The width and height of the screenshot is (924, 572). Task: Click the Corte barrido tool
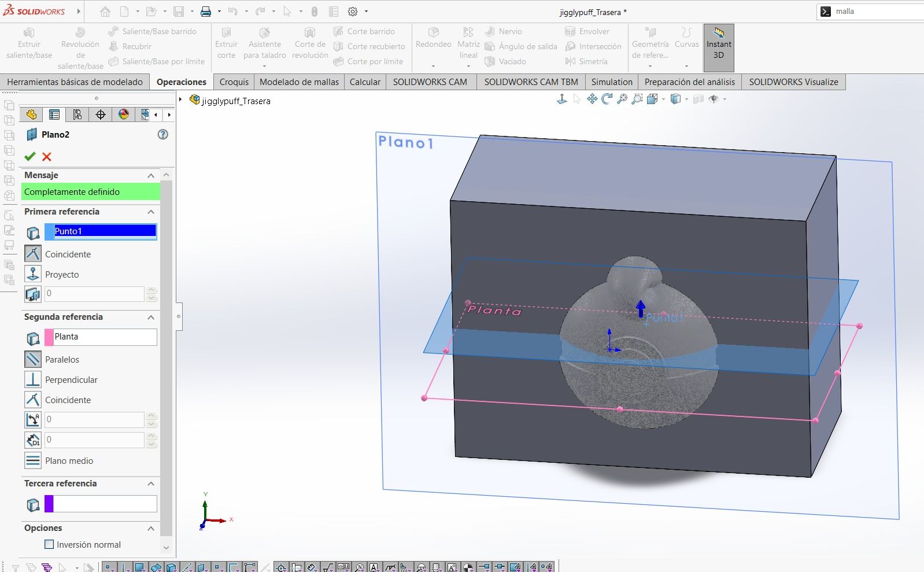(364, 31)
